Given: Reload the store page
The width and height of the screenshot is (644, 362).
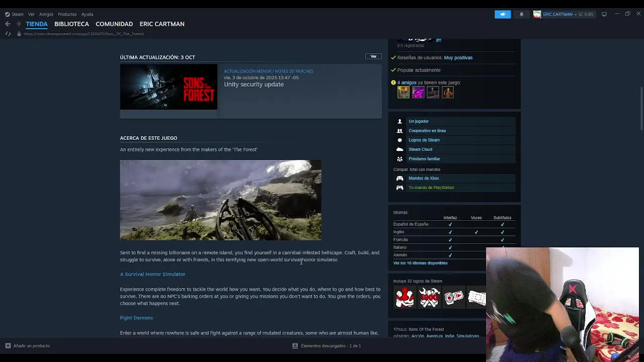Looking at the screenshot, I should click(8, 34).
